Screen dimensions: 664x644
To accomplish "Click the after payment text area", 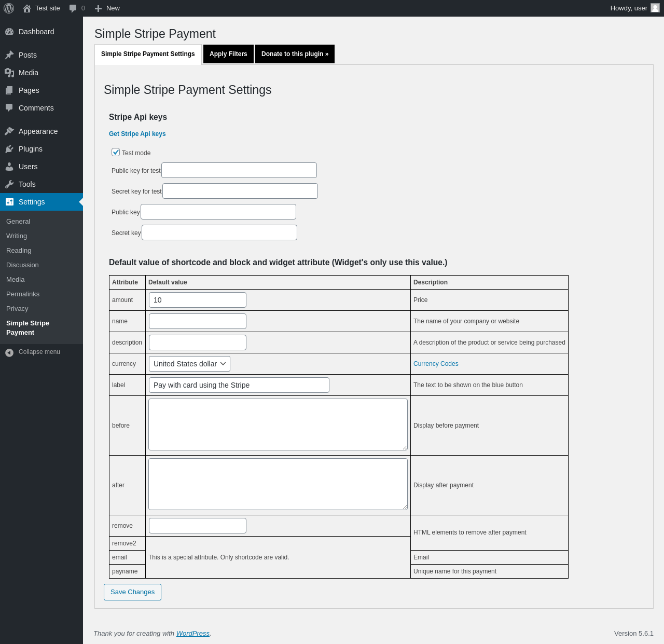I will [x=278, y=484].
